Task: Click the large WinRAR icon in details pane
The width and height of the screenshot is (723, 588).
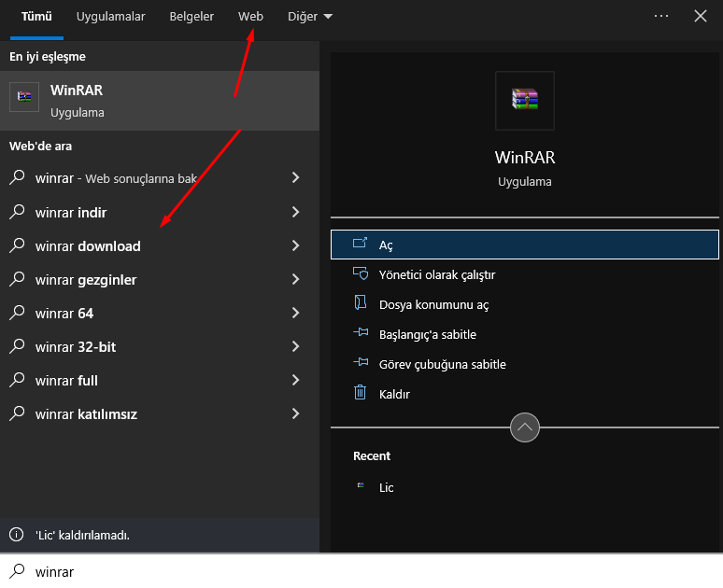Action: pyautogui.click(x=525, y=101)
